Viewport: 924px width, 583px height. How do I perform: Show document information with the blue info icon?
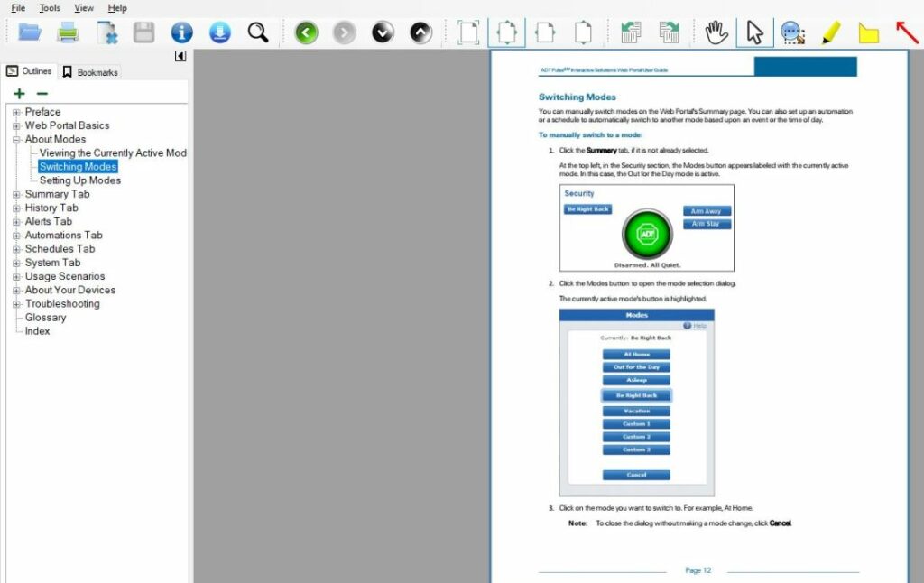(x=181, y=32)
